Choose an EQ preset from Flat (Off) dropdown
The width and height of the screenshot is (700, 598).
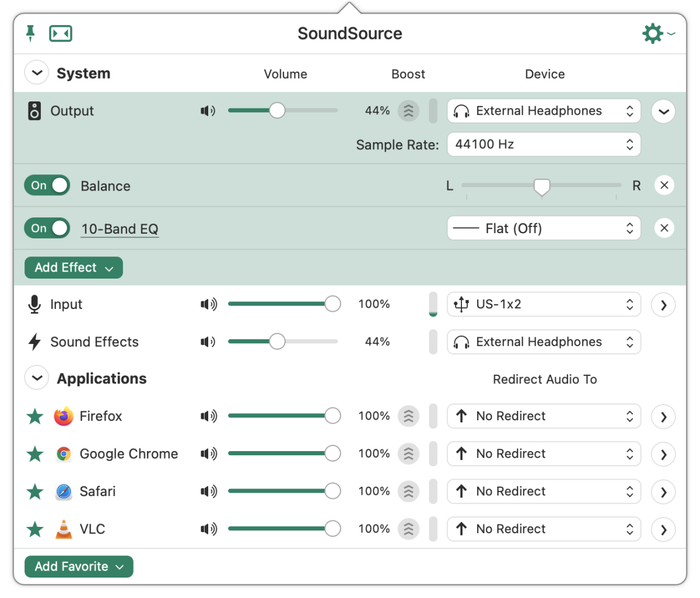[x=544, y=228]
